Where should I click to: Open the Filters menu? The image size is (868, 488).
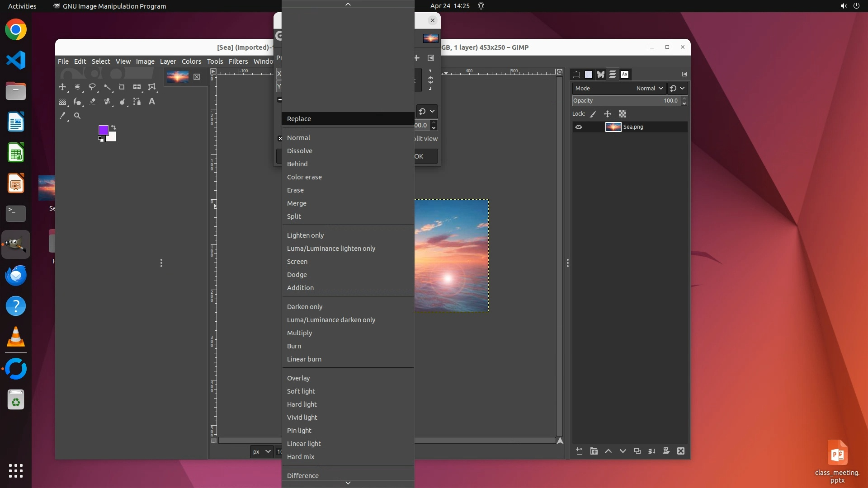pyautogui.click(x=238, y=61)
